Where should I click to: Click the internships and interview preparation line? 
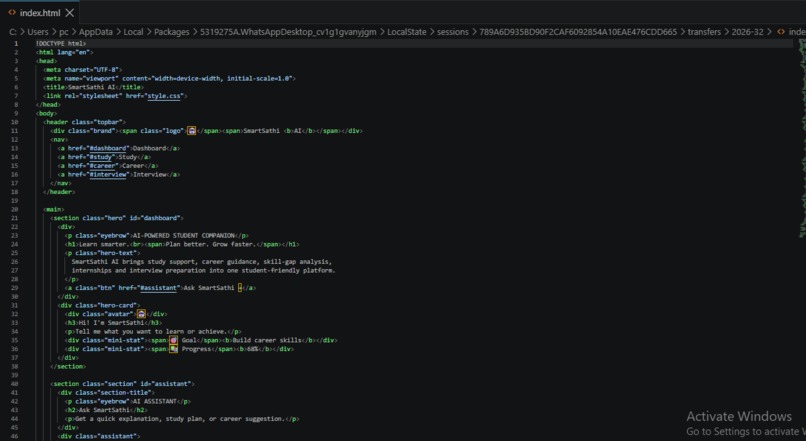[203, 270]
